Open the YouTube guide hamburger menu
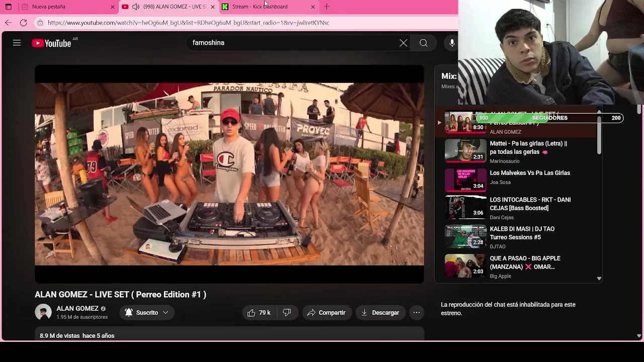Screen dimensions: 644x362 pos(17,43)
